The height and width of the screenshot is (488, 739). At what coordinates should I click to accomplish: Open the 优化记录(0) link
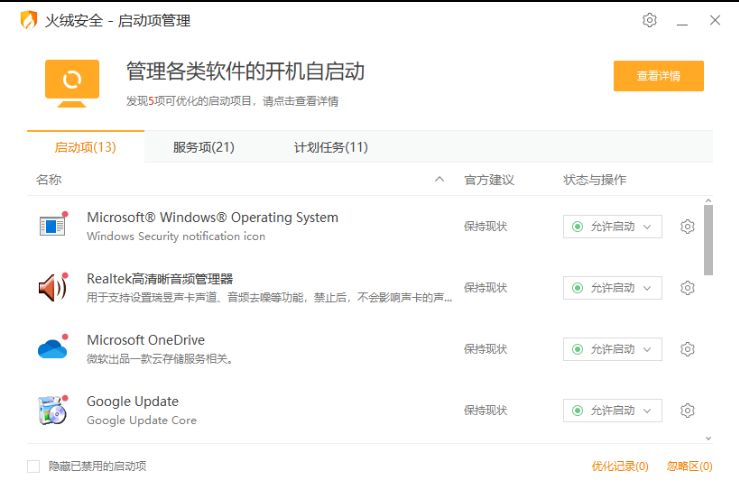click(x=620, y=466)
